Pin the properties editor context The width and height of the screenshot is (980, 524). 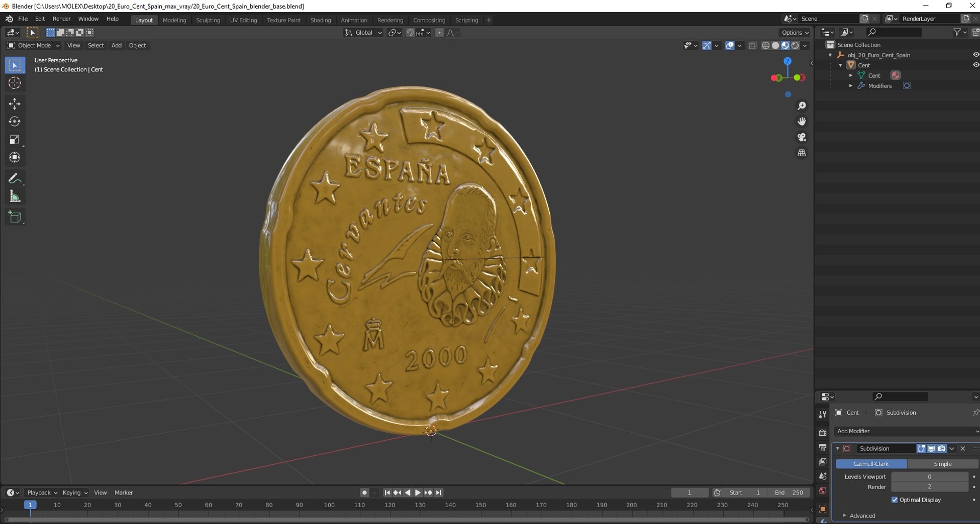point(975,412)
